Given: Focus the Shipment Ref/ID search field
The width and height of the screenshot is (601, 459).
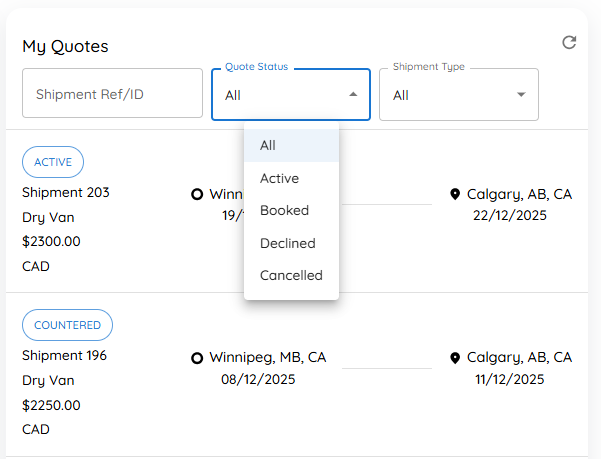Looking at the screenshot, I should tap(112, 93).
